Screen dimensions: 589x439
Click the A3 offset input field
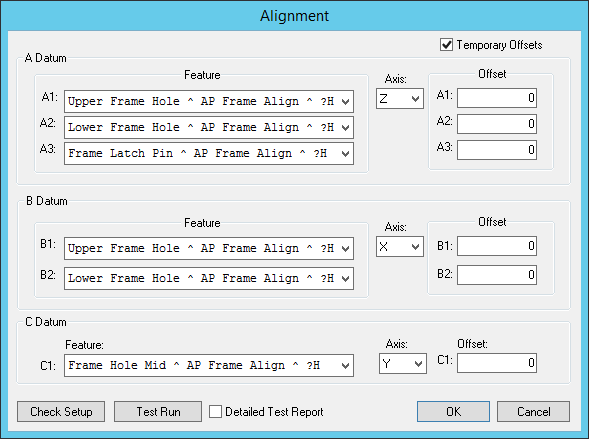click(497, 150)
